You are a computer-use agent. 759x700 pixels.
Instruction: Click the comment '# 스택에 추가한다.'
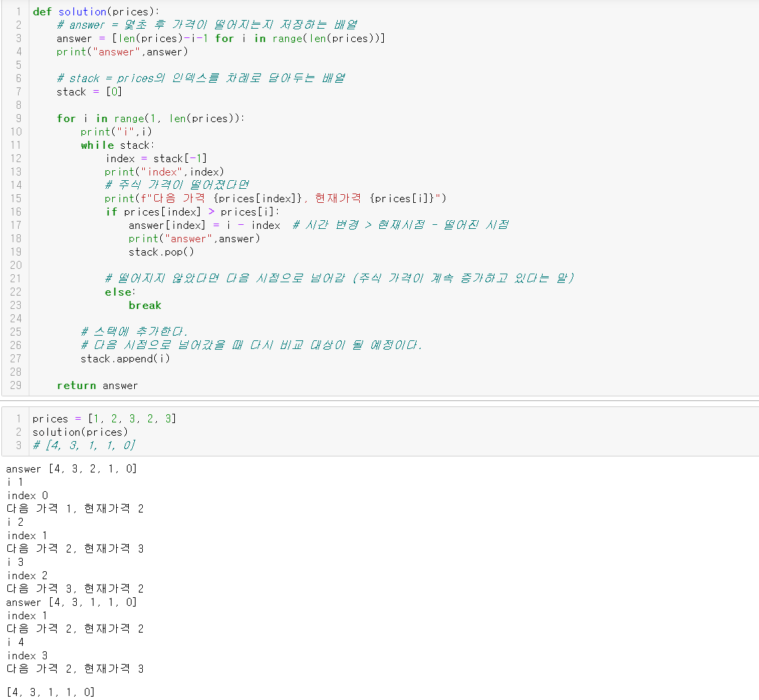[134, 332]
